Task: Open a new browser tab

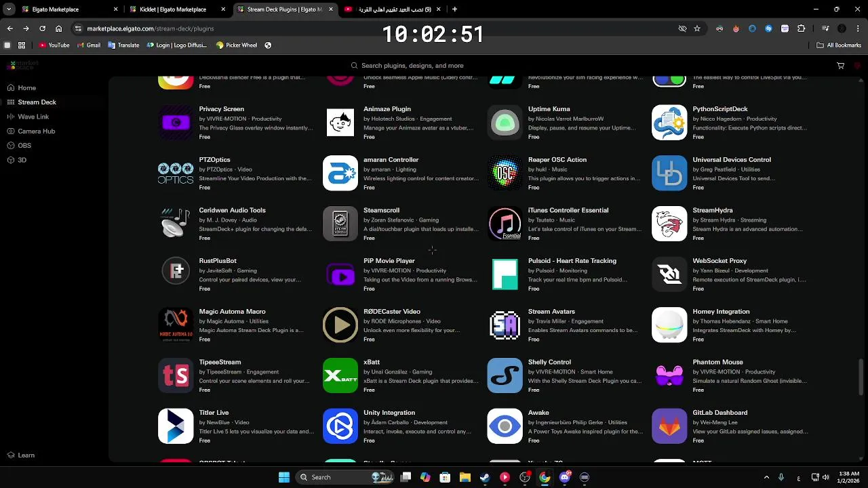Action: coord(454,9)
